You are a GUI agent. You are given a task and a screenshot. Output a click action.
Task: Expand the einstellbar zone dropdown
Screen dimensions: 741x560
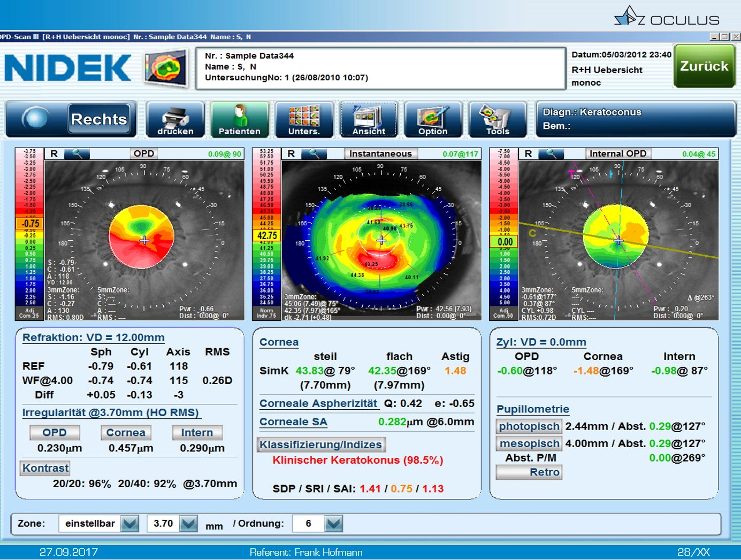pos(130,524)
